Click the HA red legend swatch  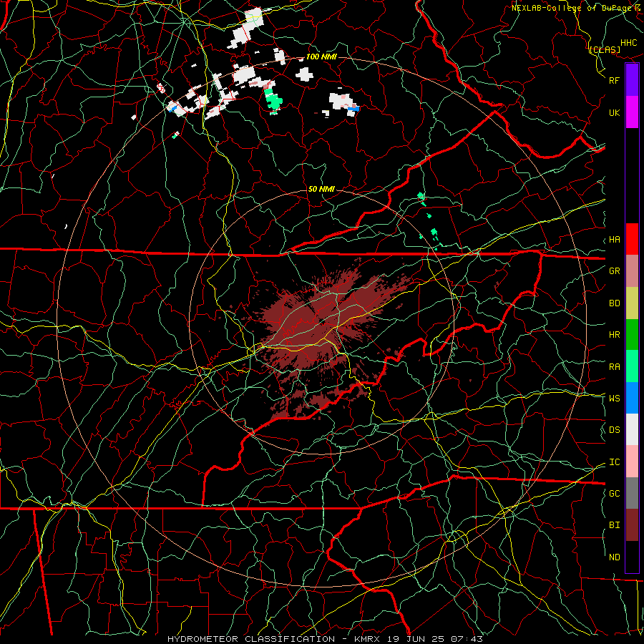[x=632, y=239]
